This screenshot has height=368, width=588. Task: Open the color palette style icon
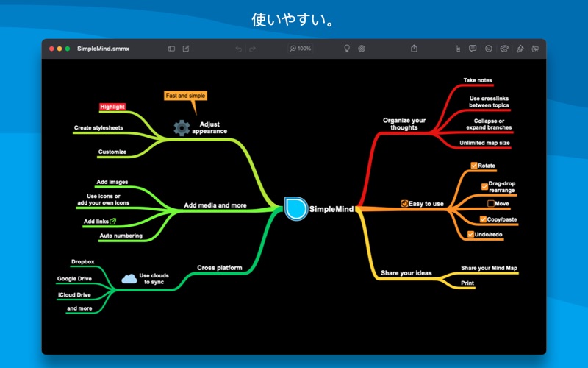click(x=504, y=49)
